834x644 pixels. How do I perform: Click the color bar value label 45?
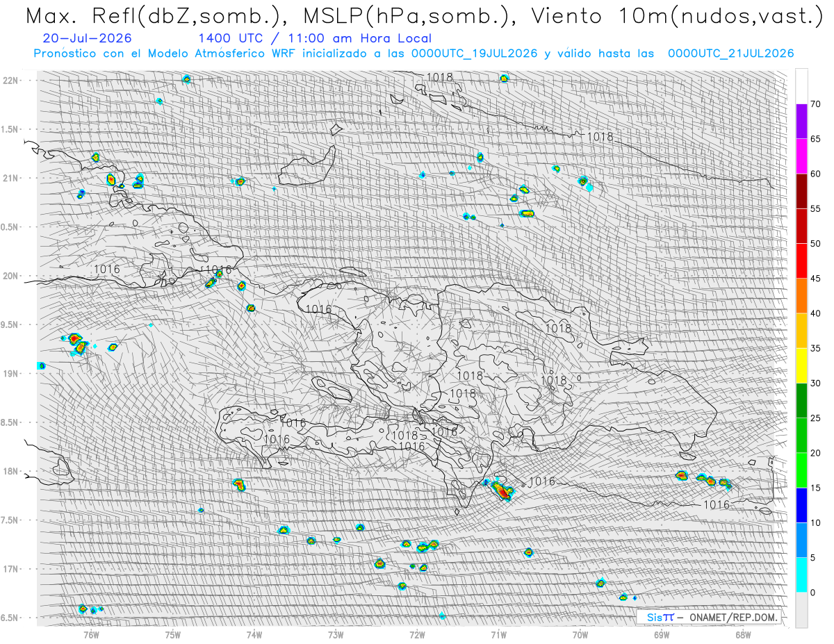pos(815,279)
